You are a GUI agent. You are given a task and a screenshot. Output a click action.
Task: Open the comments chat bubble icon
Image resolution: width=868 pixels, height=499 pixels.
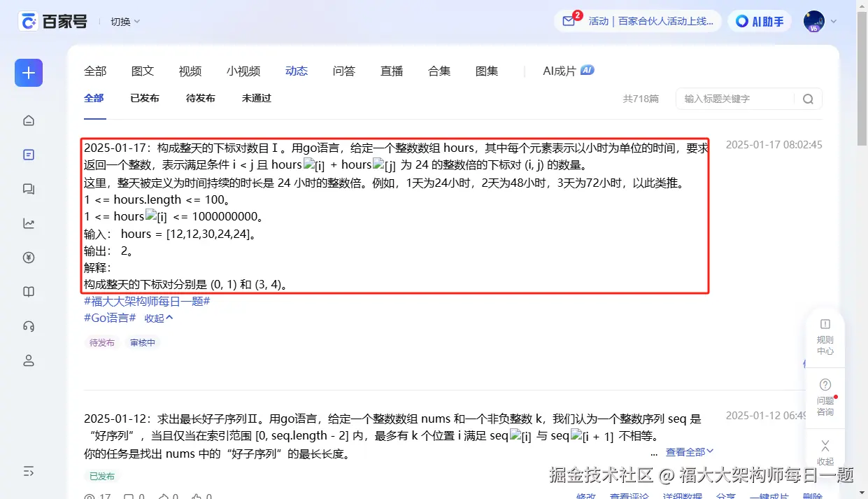point(28,188)
